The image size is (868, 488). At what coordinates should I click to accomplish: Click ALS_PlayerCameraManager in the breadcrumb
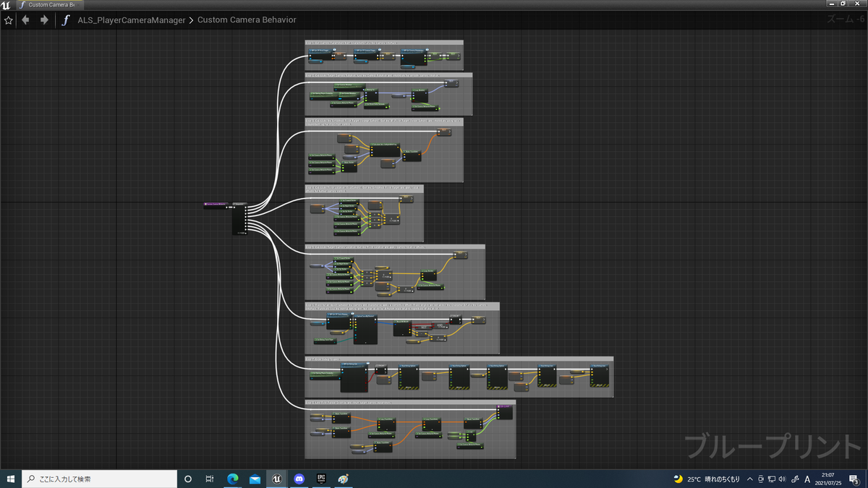coord(132,20)
